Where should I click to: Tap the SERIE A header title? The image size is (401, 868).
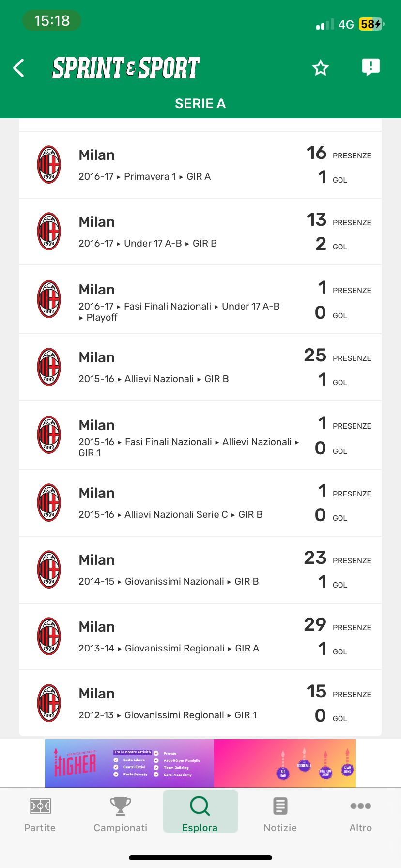(200, 103)
